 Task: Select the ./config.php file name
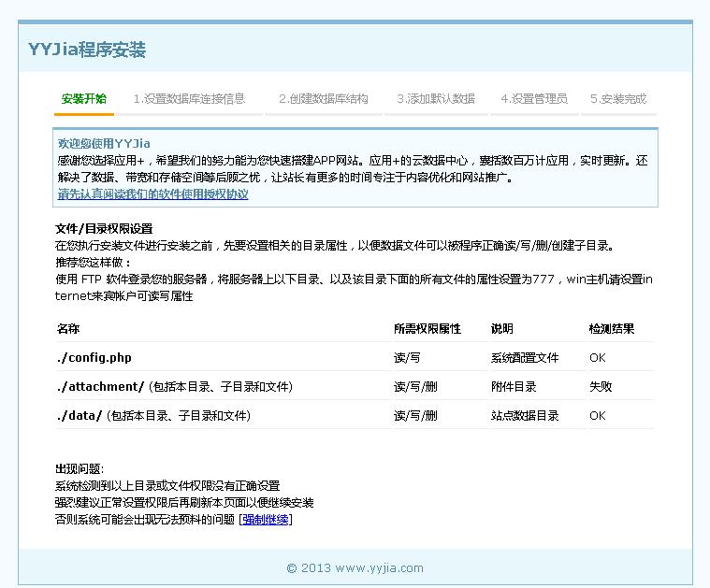(94, 358)
